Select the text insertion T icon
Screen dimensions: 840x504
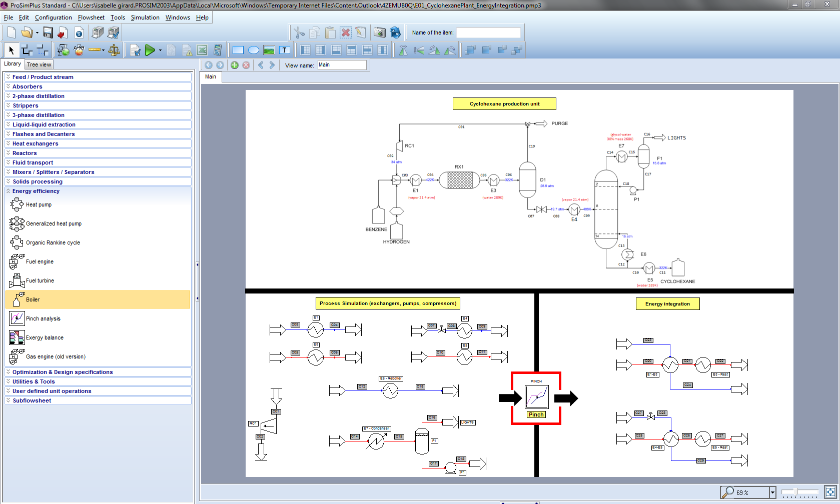(285, 50)
